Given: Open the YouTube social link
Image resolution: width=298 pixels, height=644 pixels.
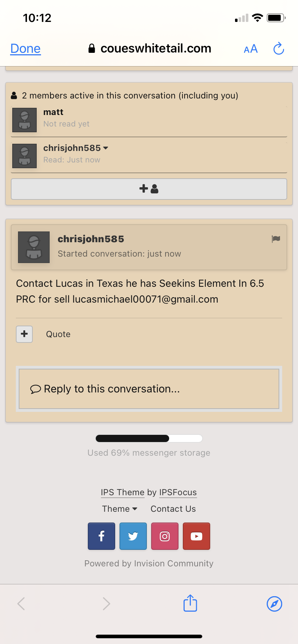Looking at the screenshot, I should [197, 536].
